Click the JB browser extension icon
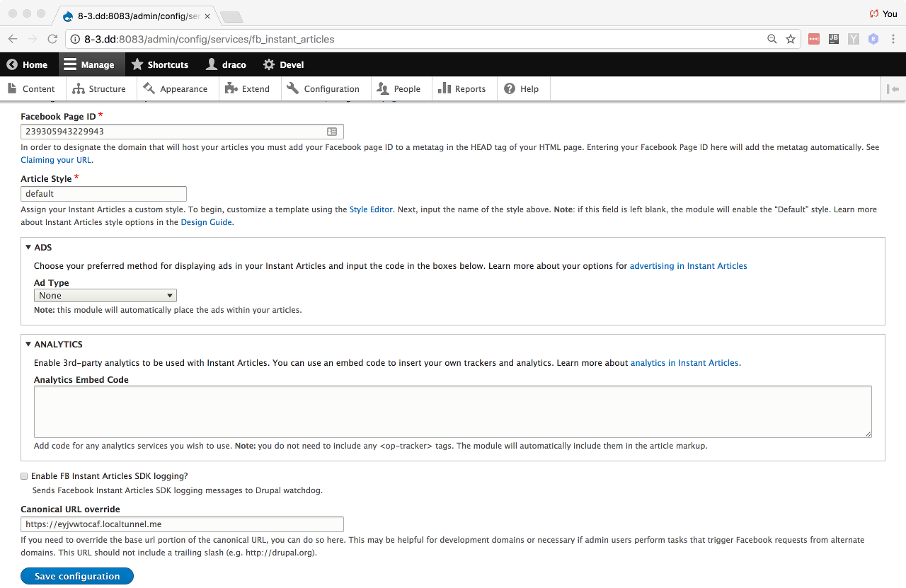 [x=834, y=39]
